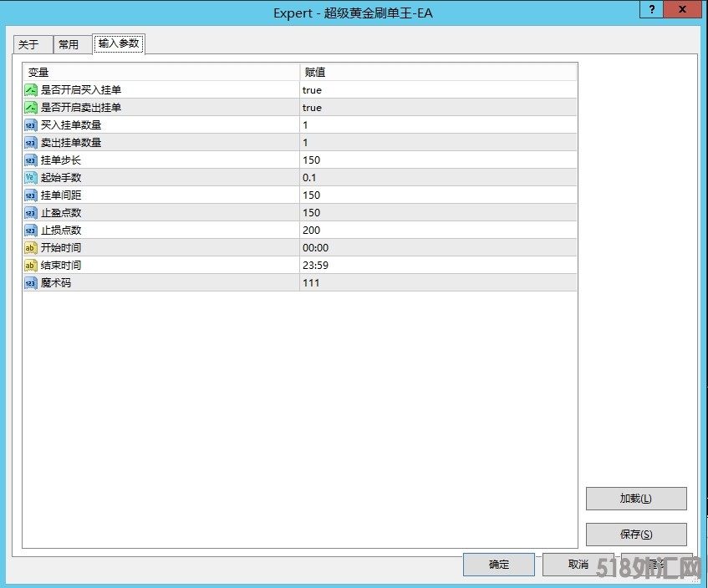
Task: Click the 123 icon for 止损点数
Action: 31,230
